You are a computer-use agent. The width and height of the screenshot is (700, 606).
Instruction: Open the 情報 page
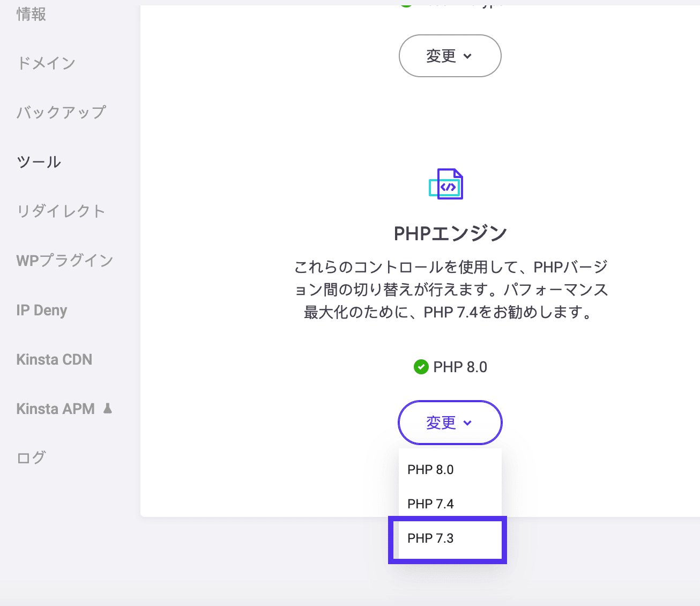point(31,14)
